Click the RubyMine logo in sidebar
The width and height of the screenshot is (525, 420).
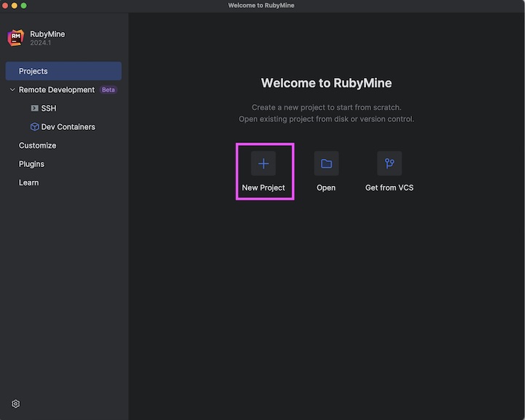click(x=16, y=38)
